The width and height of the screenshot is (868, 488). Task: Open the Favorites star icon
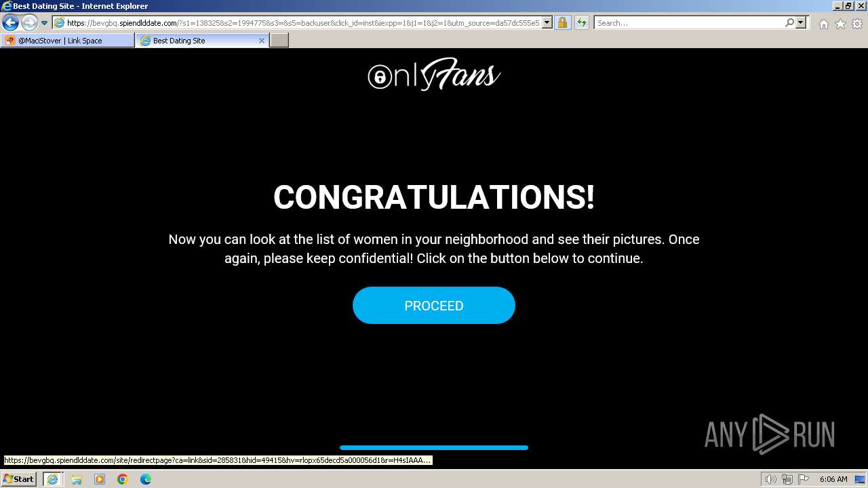[840, 24]
